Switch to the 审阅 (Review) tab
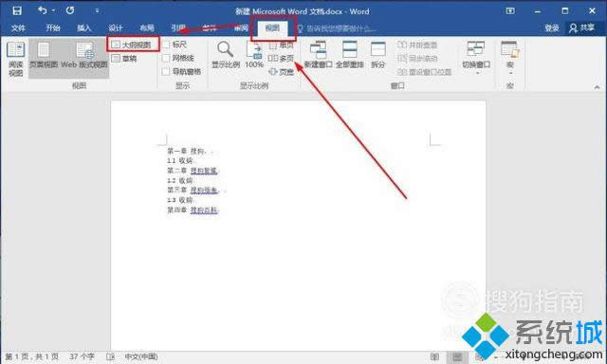 pos(241,27)
